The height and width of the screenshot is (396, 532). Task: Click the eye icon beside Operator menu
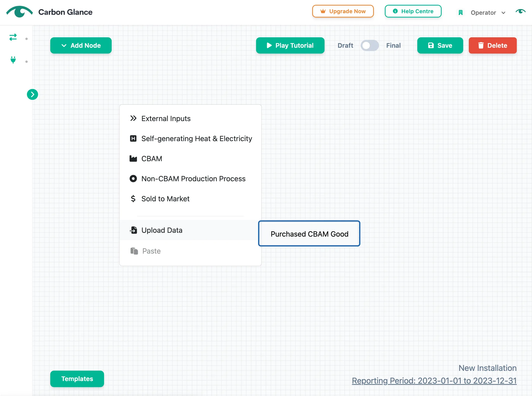click(521, 11)
